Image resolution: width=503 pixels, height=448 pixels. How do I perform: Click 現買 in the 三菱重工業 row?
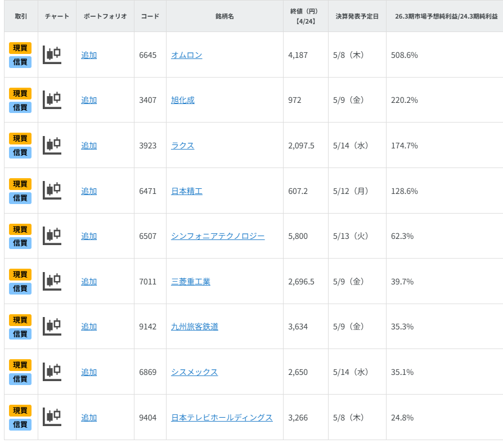tap(20, 274)
